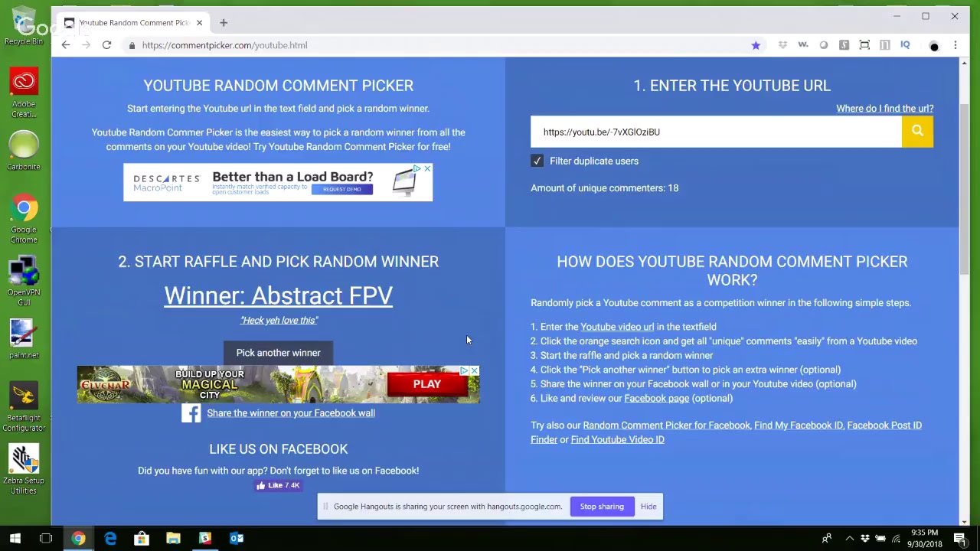Close the Youtube Random Comment Picker tab

pyautogui.click(x=199, y=23)
